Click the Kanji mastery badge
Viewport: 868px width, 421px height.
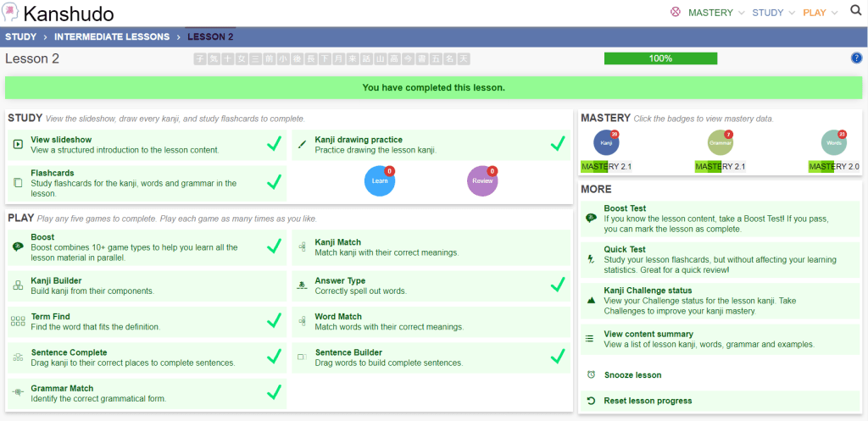coord(606,143)
